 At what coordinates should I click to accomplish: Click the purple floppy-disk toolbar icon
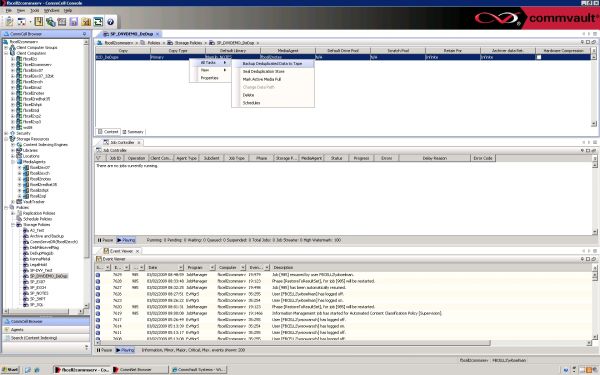[x=74, y=22]
